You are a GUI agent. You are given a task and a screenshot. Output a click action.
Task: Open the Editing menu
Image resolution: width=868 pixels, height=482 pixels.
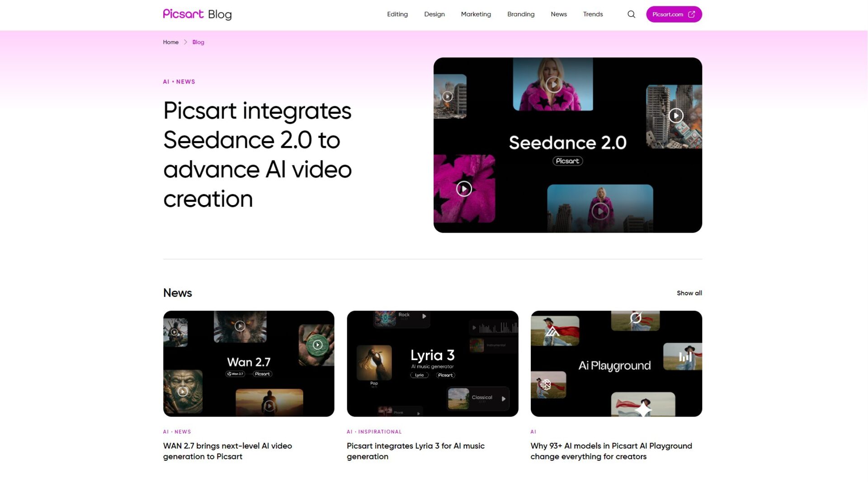397,14
